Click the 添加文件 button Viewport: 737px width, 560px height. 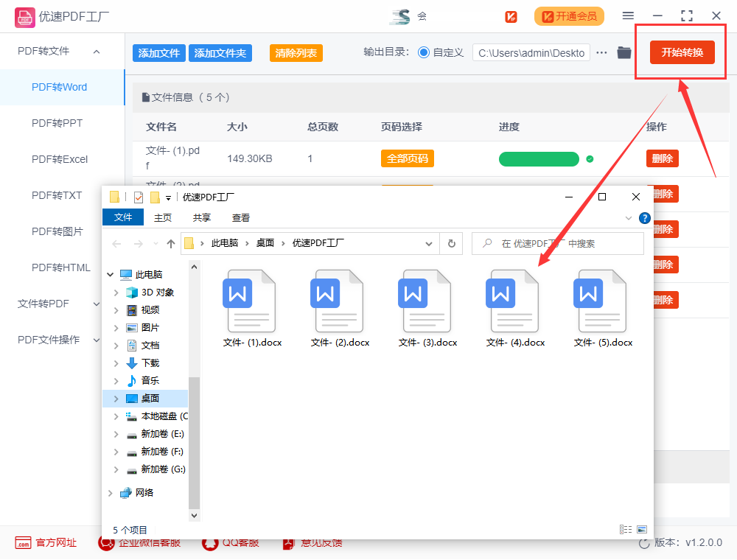(159, 53)
